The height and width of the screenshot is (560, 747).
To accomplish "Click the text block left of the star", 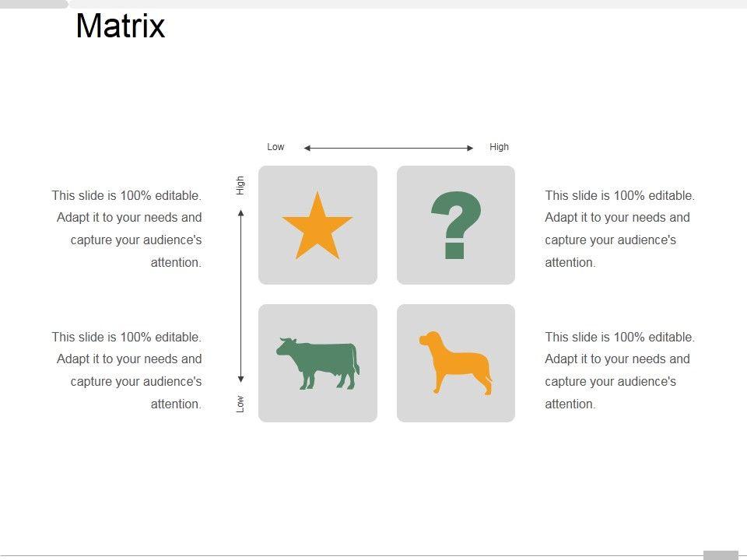I will tap(128, 229).
